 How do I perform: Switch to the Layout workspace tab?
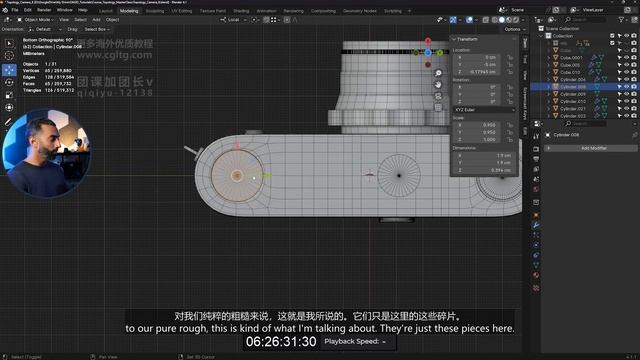pos(105,11)
